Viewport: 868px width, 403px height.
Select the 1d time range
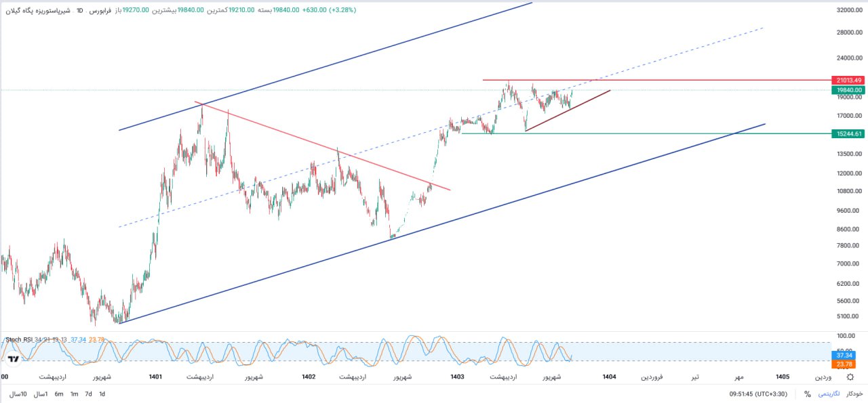coord(102,394)
